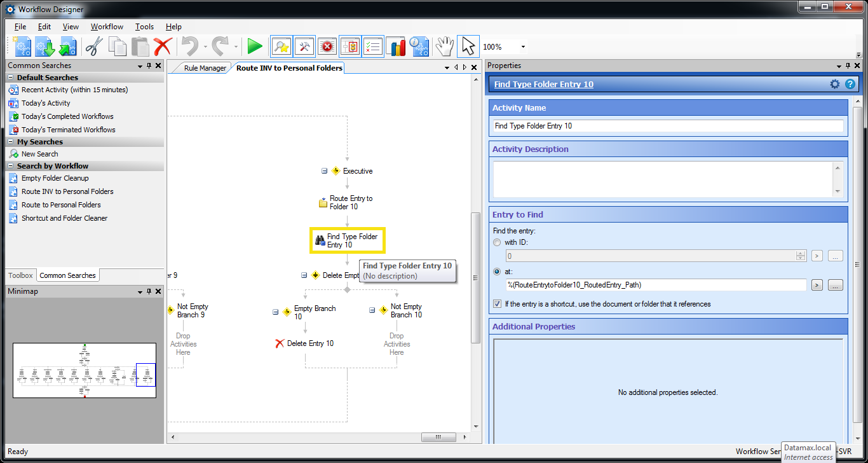Collapse the Executive branch node
The height and width of the screenshot is (463, 868).
325,171
